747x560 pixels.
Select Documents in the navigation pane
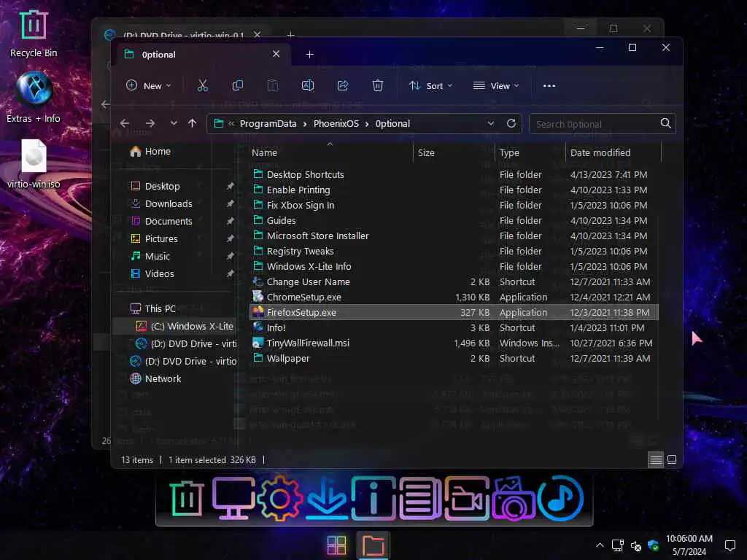point(169,222)
